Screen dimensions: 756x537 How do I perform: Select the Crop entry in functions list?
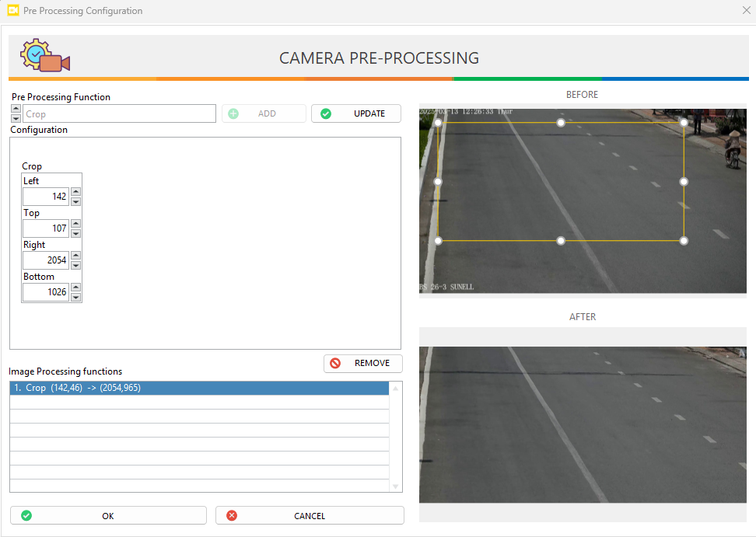coord(199,388)
